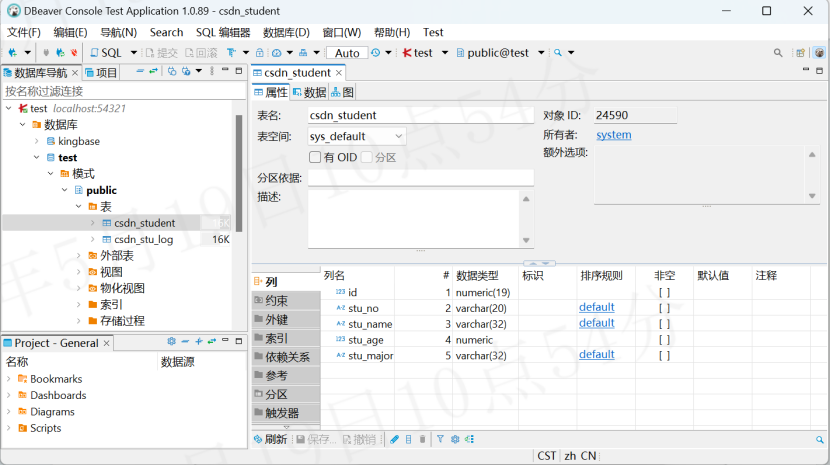Click the transaction log clock icon
Viewport: 831px width, 465px height.
click(x=376, y=52)
